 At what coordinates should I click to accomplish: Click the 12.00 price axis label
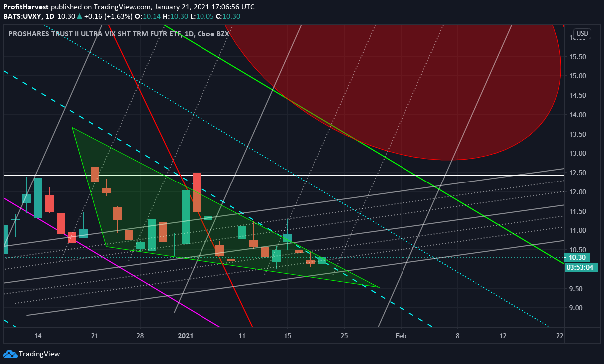coord(578,192)
